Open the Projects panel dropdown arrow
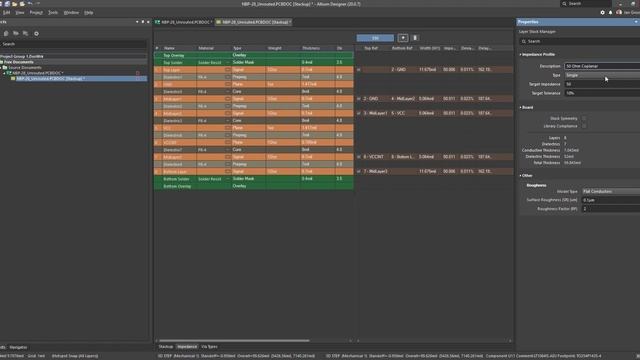The width and height of the screenshot is (640, 360). [137, 22]
